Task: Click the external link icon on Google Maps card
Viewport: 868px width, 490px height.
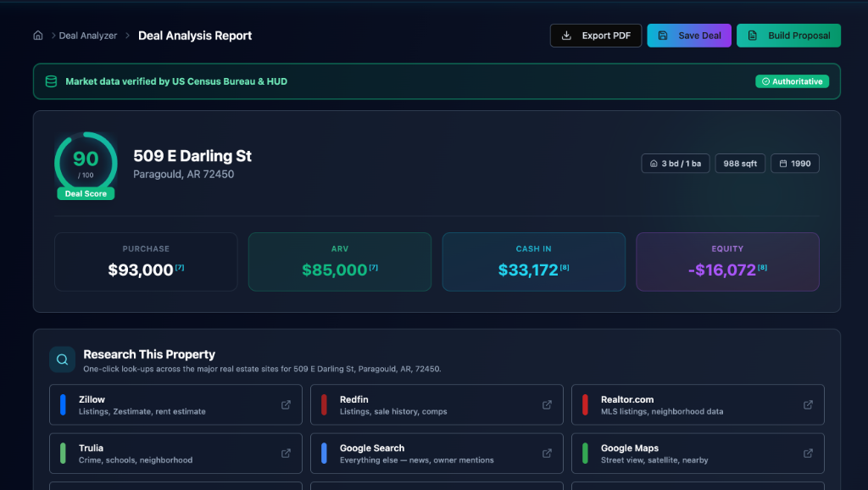Action: (808, 454)
